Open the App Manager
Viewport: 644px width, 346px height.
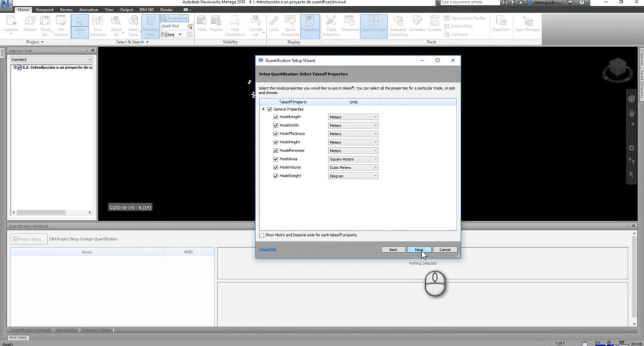tap(528, 26)
